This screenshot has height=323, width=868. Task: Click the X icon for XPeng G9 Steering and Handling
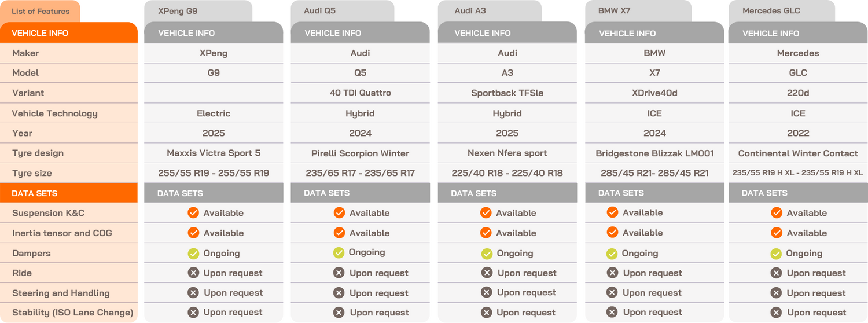pyautogui.click(x=193, y=293)
